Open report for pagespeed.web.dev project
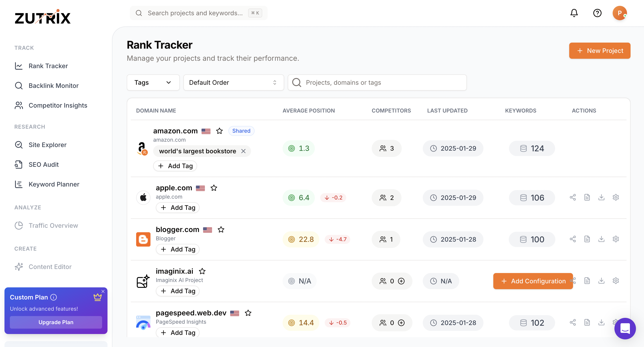This screenshot has width=644, height=347. (x=587, y=322)
